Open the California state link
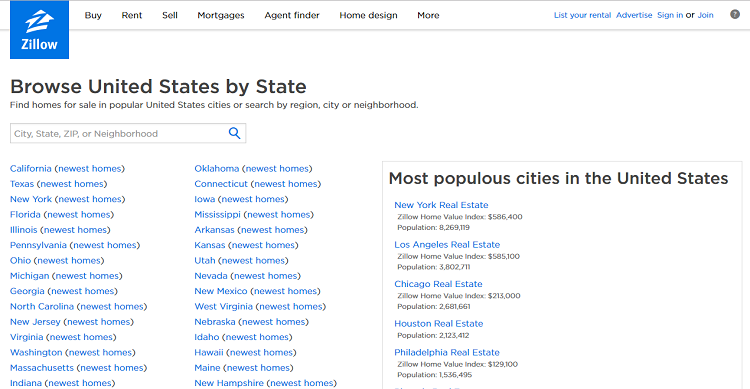 [31, 168]
